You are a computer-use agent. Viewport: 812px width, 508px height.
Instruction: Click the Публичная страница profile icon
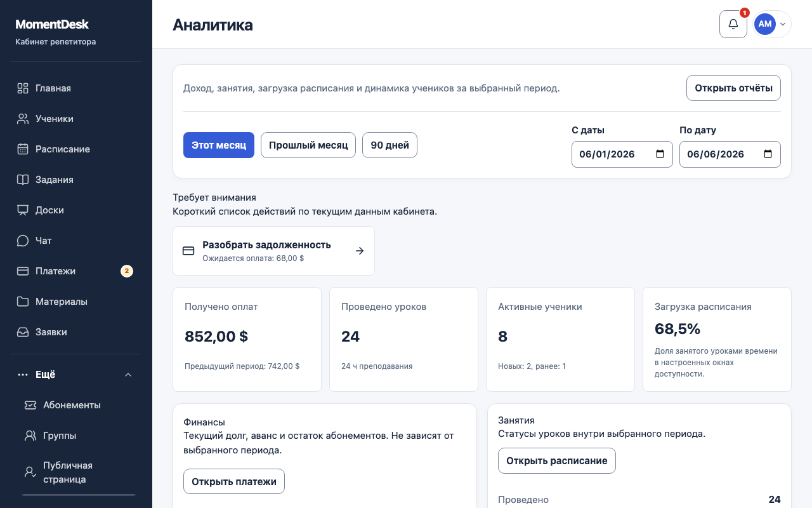point(30,472)
